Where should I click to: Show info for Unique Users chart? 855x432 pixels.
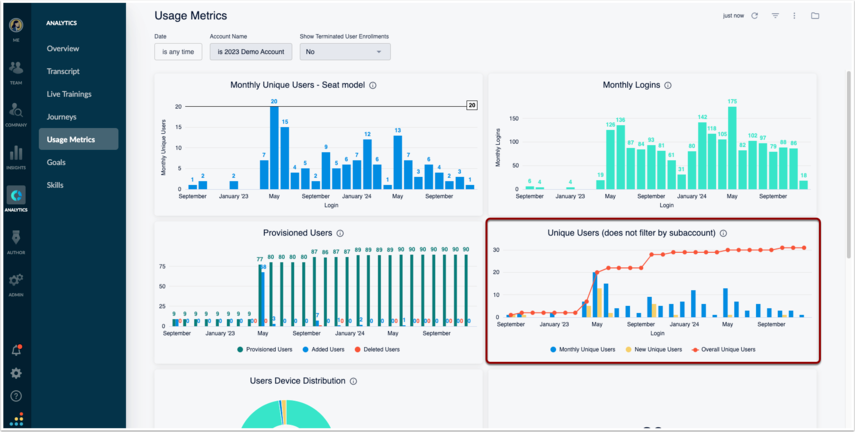(724, 233)
